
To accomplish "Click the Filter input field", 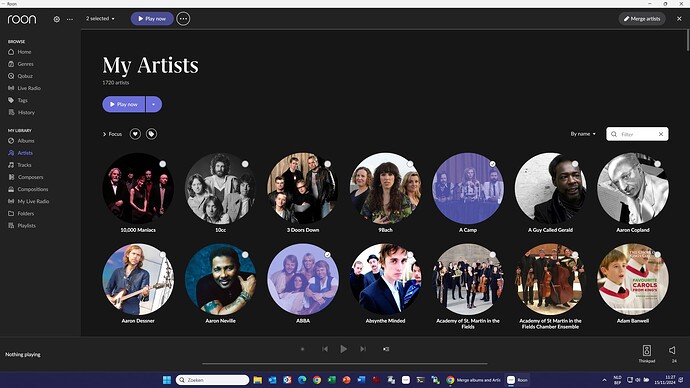I will click(637, 134).
